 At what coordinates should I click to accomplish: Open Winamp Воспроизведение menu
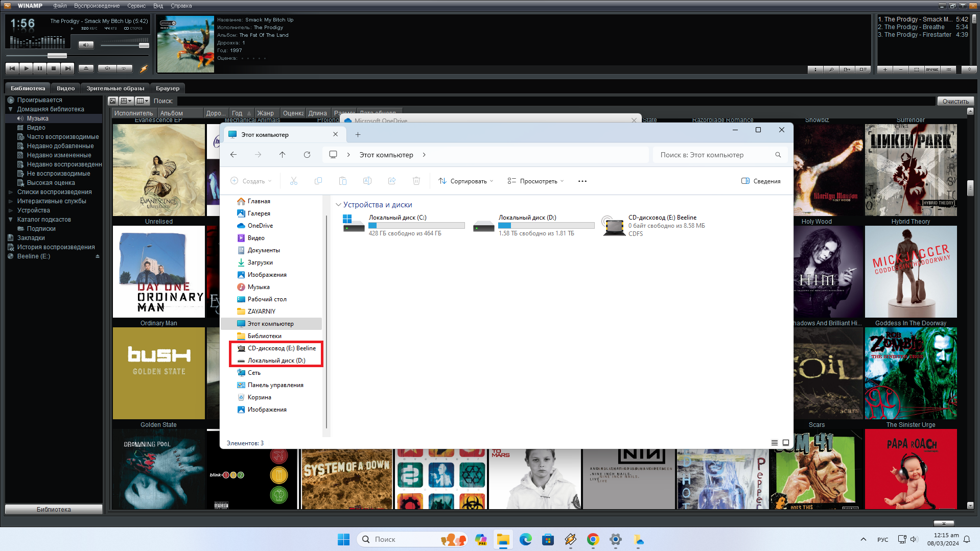pyautogui.click(x=97, y=6)
